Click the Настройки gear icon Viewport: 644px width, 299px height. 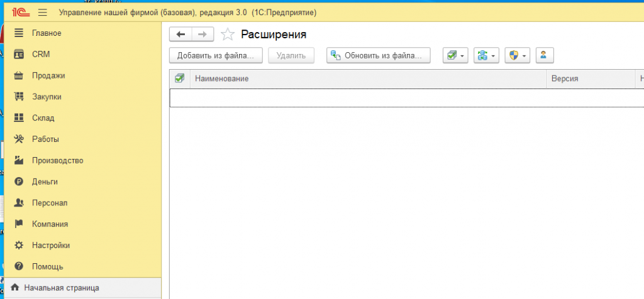[19, 246]
